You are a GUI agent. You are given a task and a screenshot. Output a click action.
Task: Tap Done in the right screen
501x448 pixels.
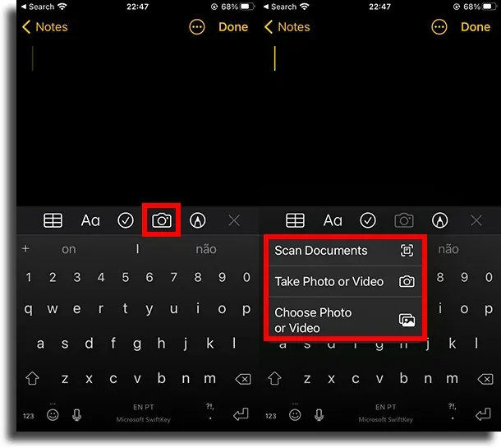pos(476,27)
